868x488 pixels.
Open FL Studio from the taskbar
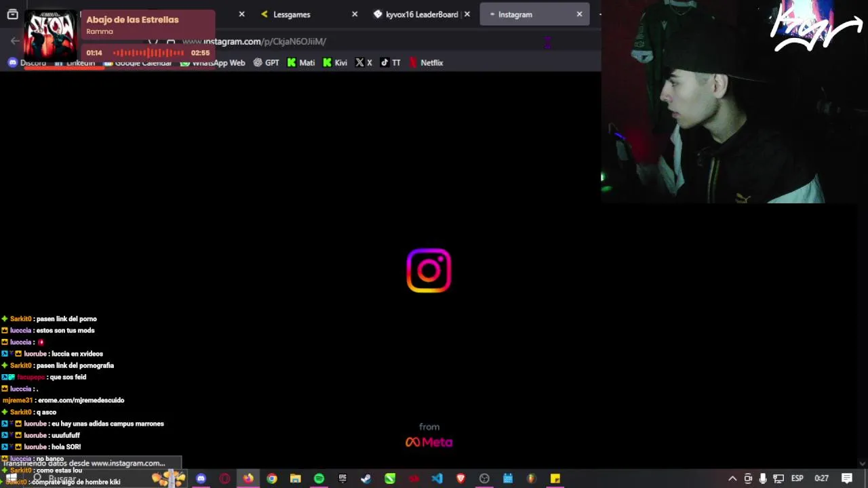532,479
